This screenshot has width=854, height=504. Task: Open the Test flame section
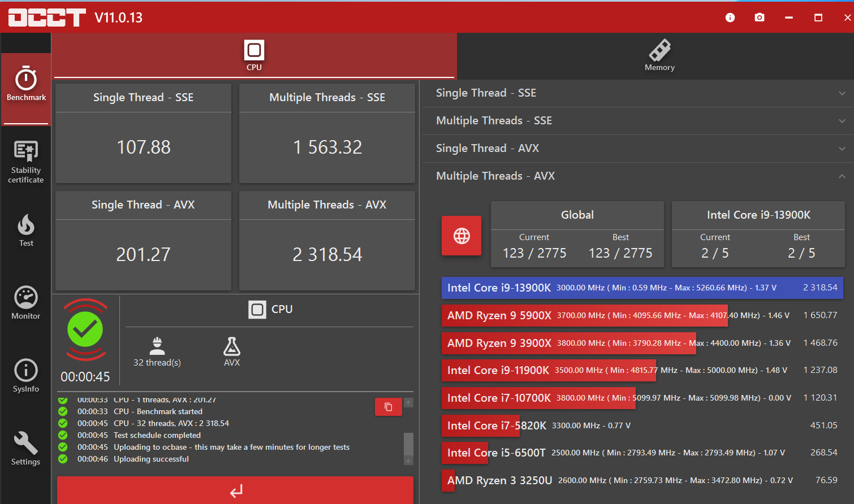coord(26,231)
